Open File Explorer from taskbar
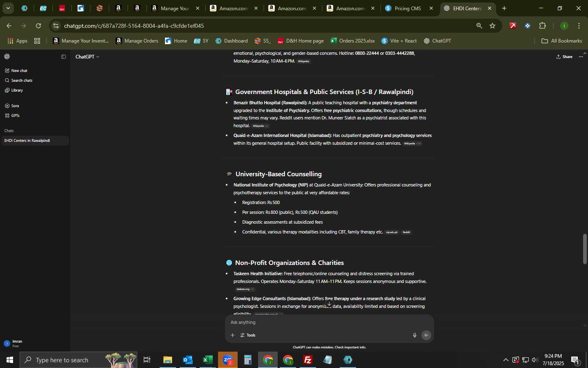The height and width of the screenshot is (368, 588). pos(168,360)
